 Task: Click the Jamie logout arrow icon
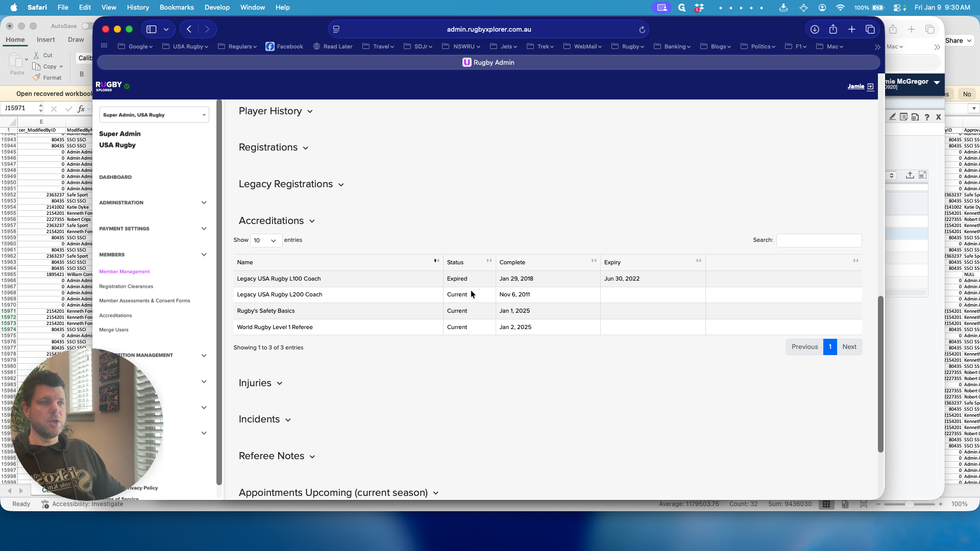870,87
